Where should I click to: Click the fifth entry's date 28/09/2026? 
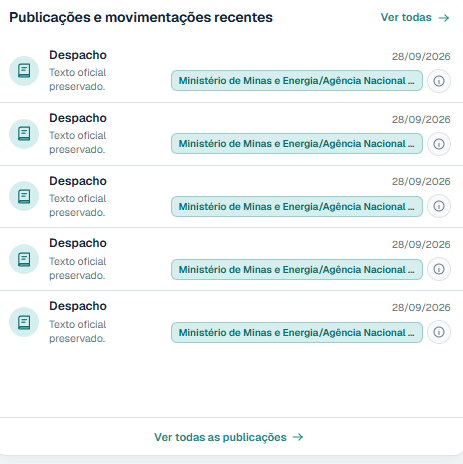[421, 307]
